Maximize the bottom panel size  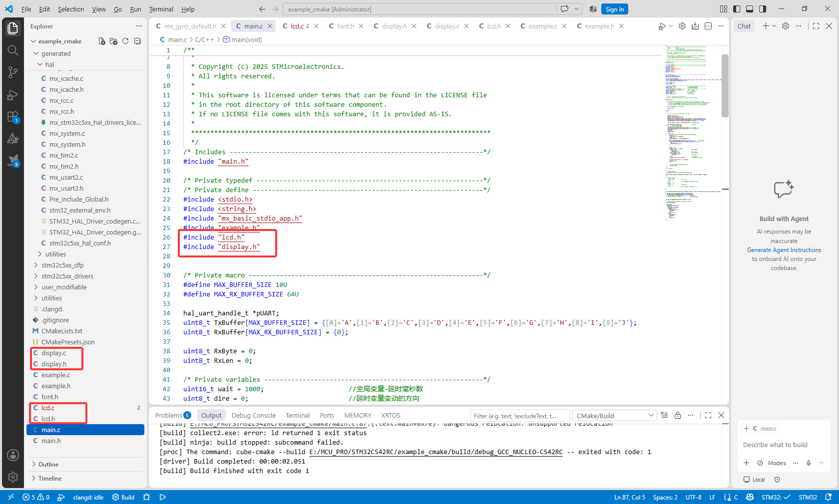(x=708, y=415)
